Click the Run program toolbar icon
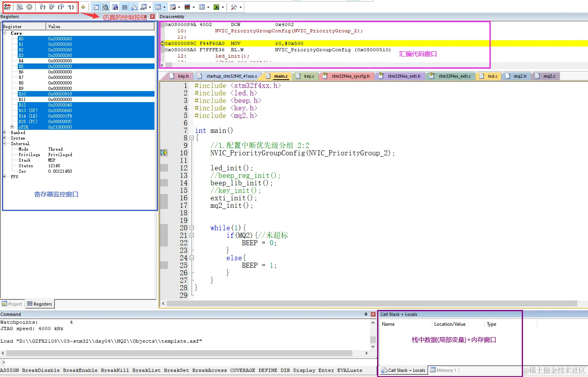 click(20, 7)
